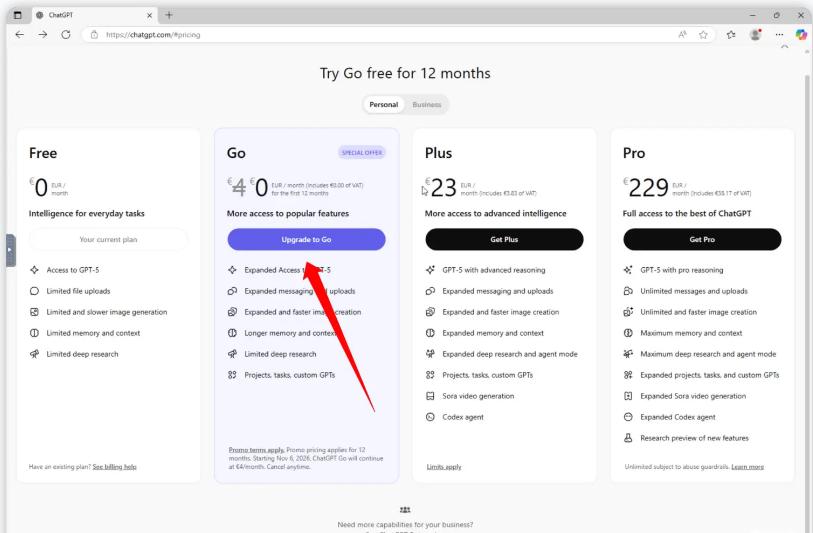Switch pricing to Personal plans
Screen dimensions: 813x533
(x=384, y=104)
